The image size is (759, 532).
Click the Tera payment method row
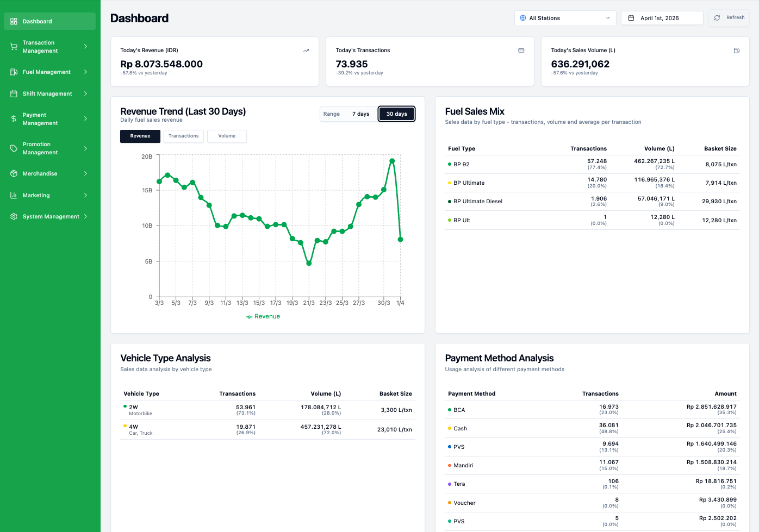tap(592, 484)
